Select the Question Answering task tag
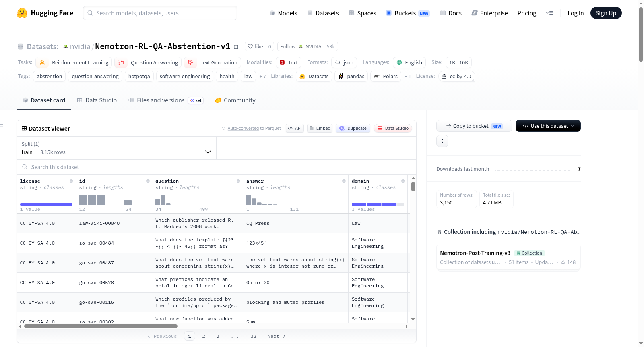 tap(148, 62)
